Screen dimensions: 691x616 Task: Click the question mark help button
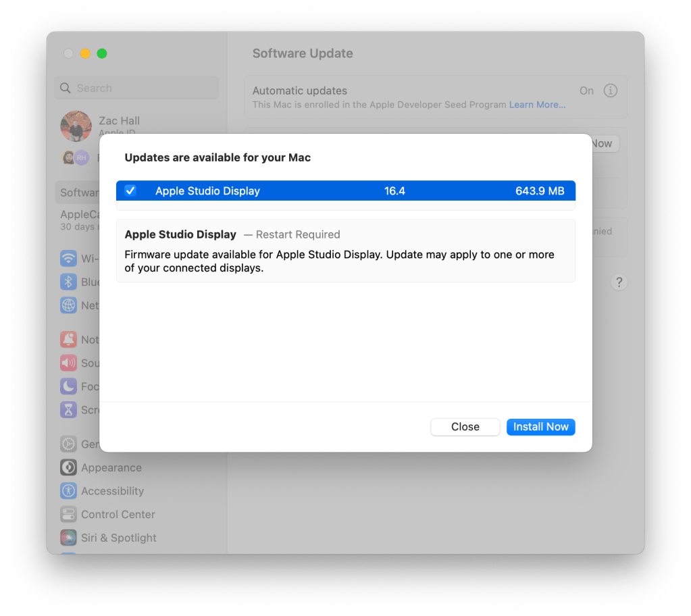pos(619,282)
